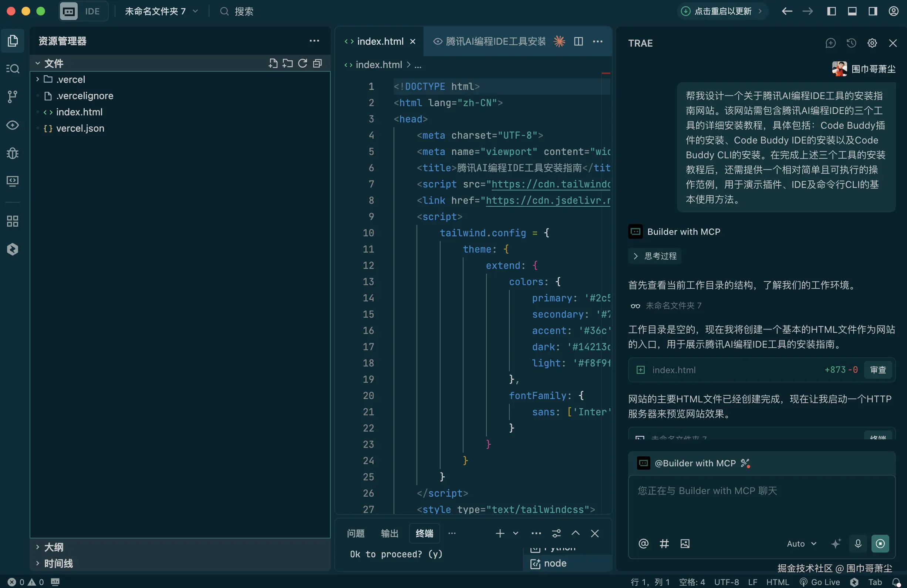Toggle the bottom panel visibility

click(853, 11)
